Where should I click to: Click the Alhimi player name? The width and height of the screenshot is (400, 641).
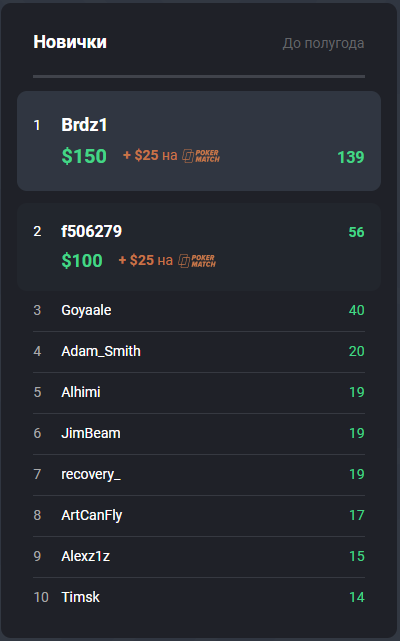tap(81, 392)
